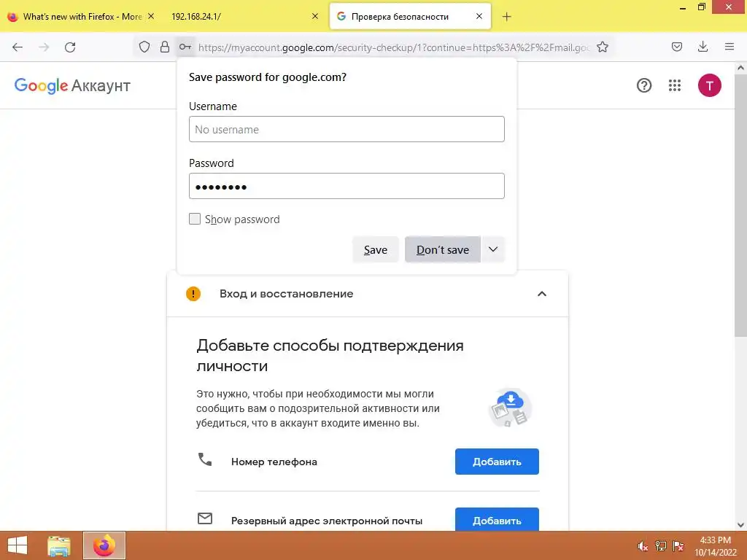The width and height of the screenshot is (747, 560).
Task: Click the Вход и восстановление heading text
Action: (x=286, y=294)
